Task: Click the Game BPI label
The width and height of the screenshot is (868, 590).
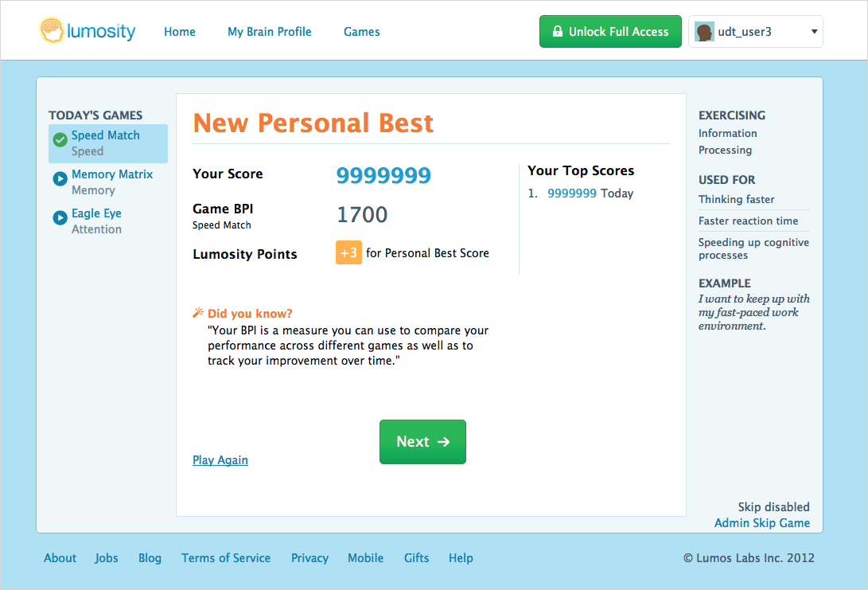Action: click(223, 209)
